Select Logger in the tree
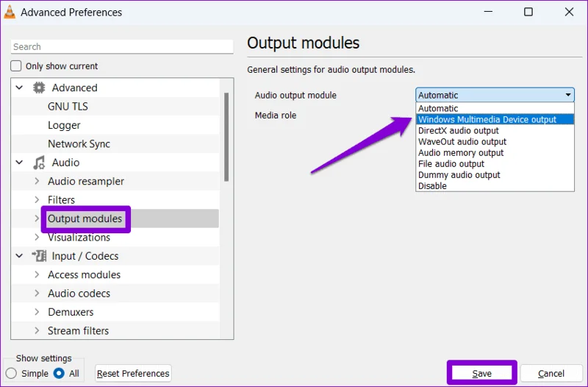 click(x=64, y=125)
